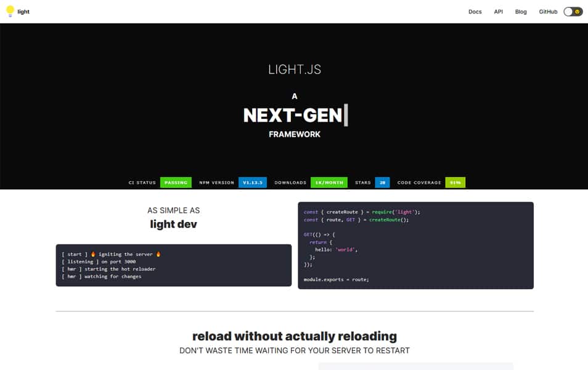Click the "light dev" command heading

pyautogui.click(x=173, y=224)
